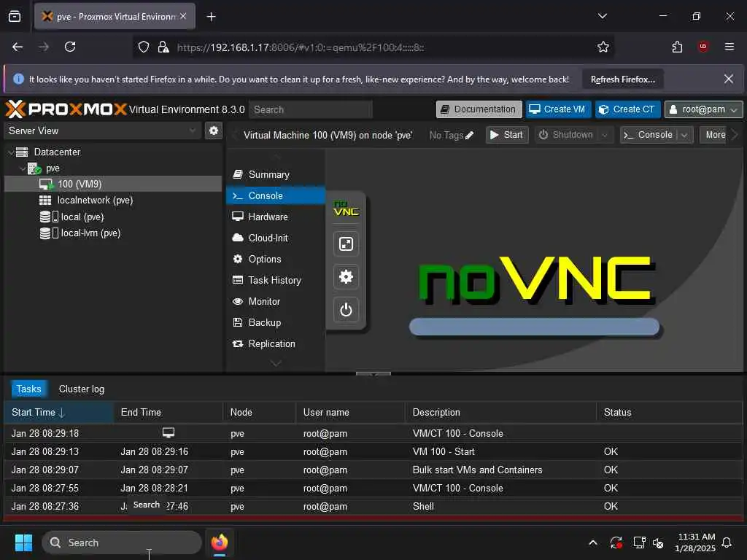Open Firefox tab overview icon

coord(15,16)
